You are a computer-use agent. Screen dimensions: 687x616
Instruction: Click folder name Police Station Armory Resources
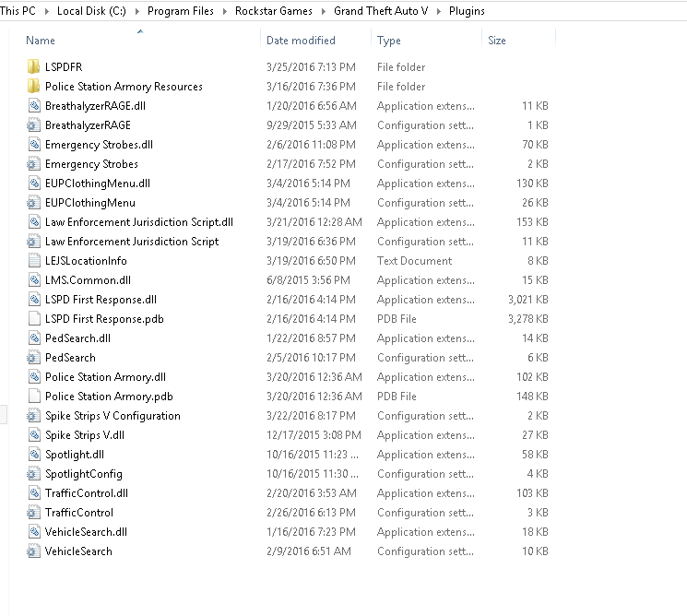point(124,87)
